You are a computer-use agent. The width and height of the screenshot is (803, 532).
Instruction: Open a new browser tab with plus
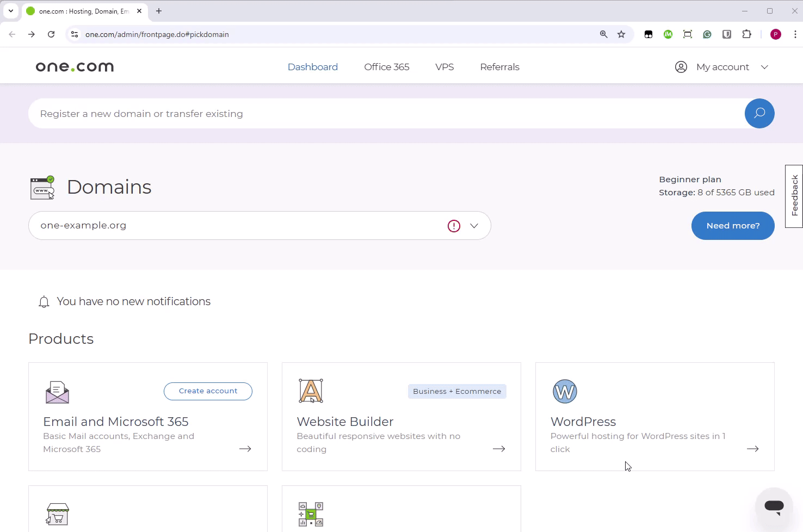pyautogui.click(x=159, y=11)
